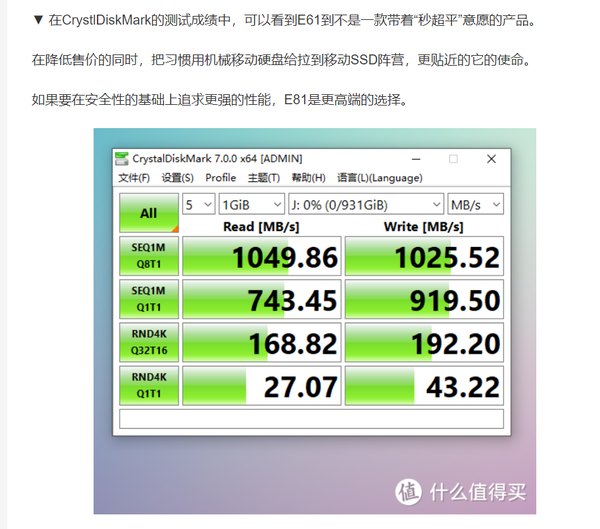The image size is (600, 529).
Task: Click the CrystalDiskMark app icon in title bar
Action: pos(122,158)
